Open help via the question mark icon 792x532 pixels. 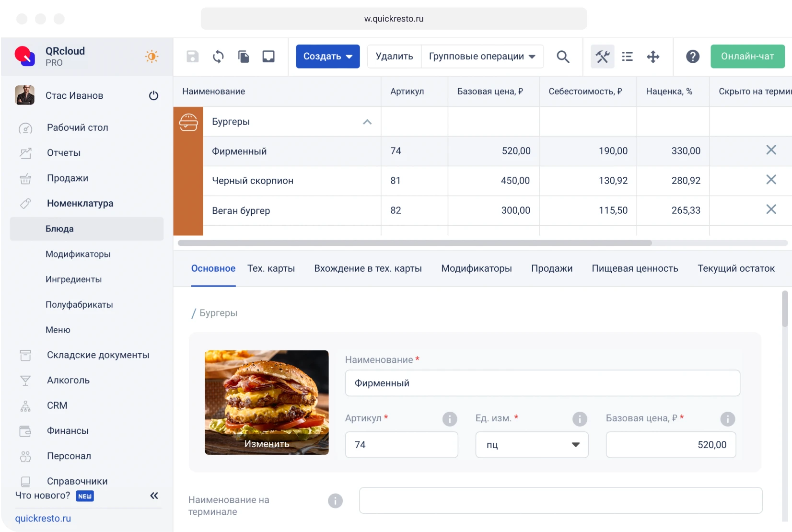click(x=693, y=56)
